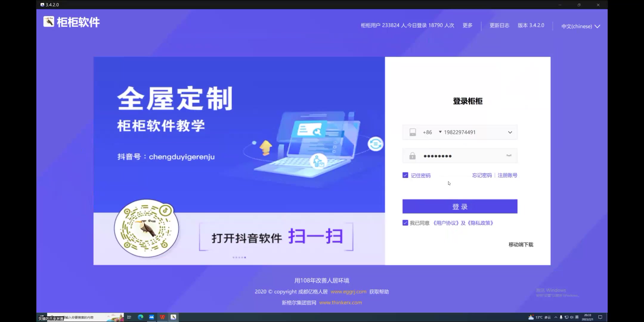Open the 13°C 多云 weather widget
The image size is (644, 322).
tap(539, 317)
